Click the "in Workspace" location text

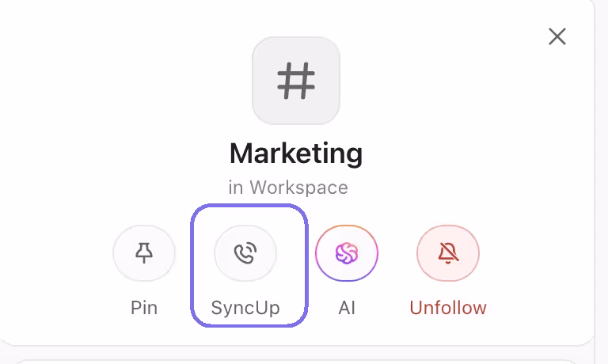click(288, 188)
